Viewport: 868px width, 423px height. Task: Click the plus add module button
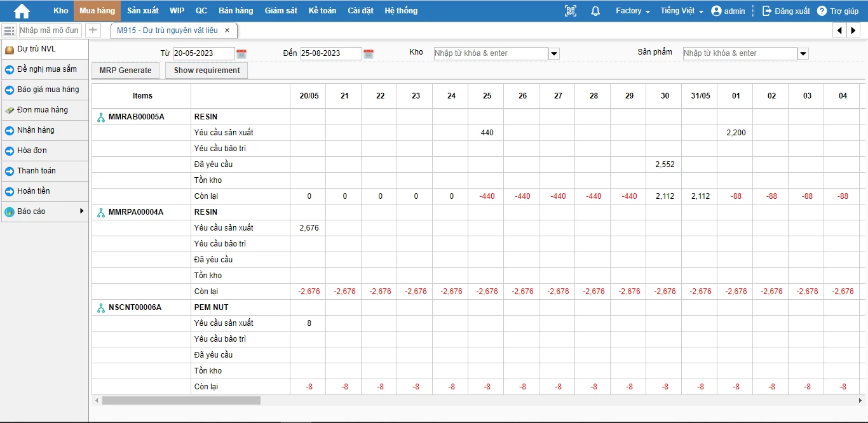click(93, 30)
